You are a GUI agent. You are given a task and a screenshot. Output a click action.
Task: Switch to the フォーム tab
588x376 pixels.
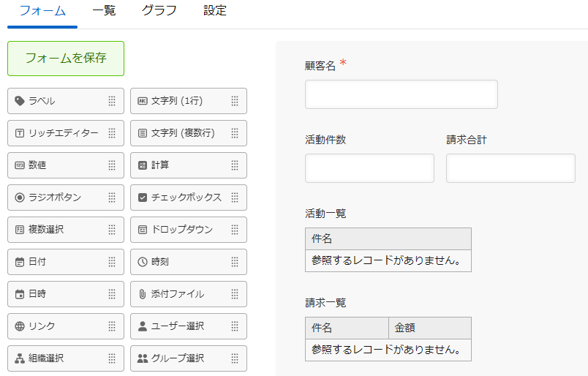[42, 11]
